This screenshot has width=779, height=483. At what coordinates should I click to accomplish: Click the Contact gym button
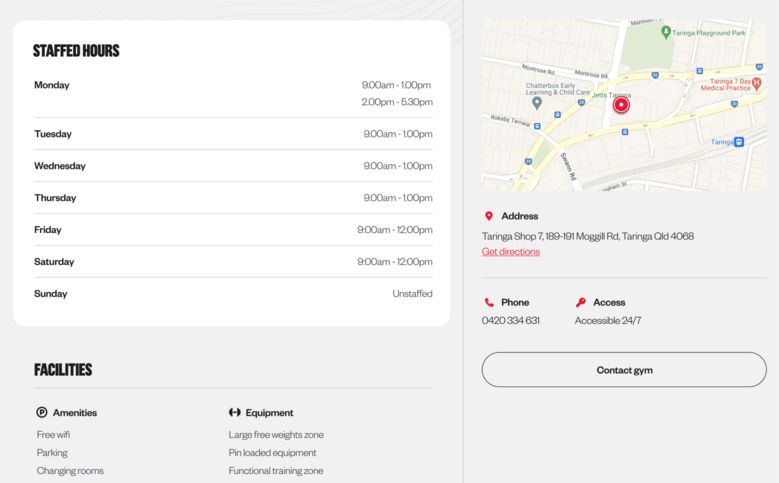point(624,370)
